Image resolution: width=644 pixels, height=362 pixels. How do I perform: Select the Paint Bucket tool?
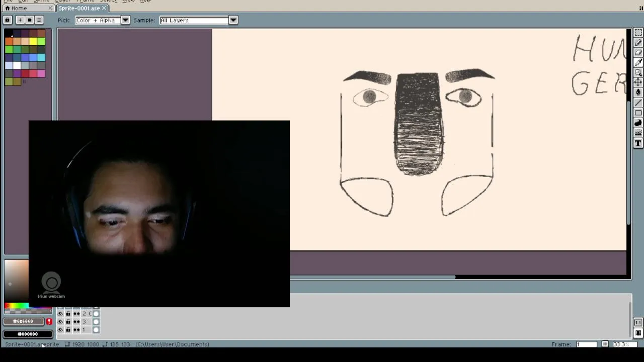[x=638, y=92]
